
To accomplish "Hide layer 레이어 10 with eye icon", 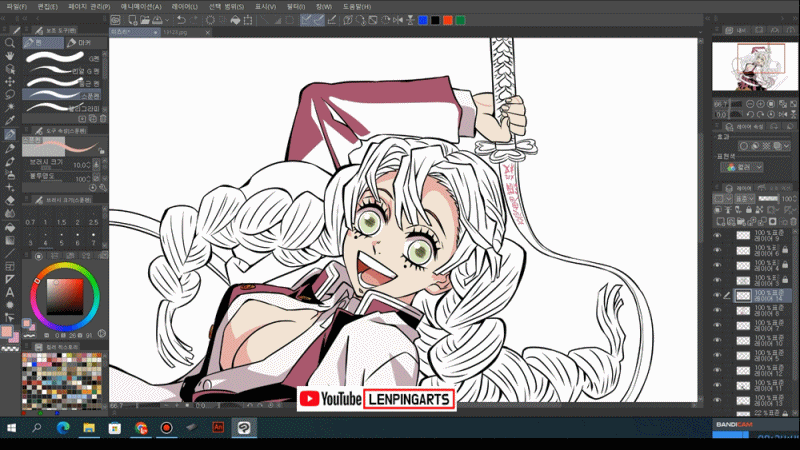I will point(717,340).
